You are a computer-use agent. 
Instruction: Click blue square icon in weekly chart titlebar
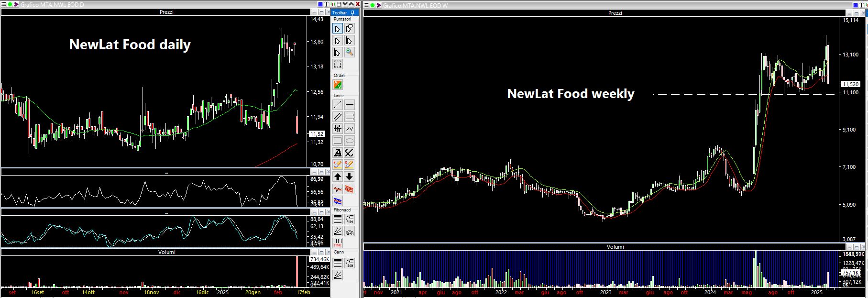(x=856, y=5)
